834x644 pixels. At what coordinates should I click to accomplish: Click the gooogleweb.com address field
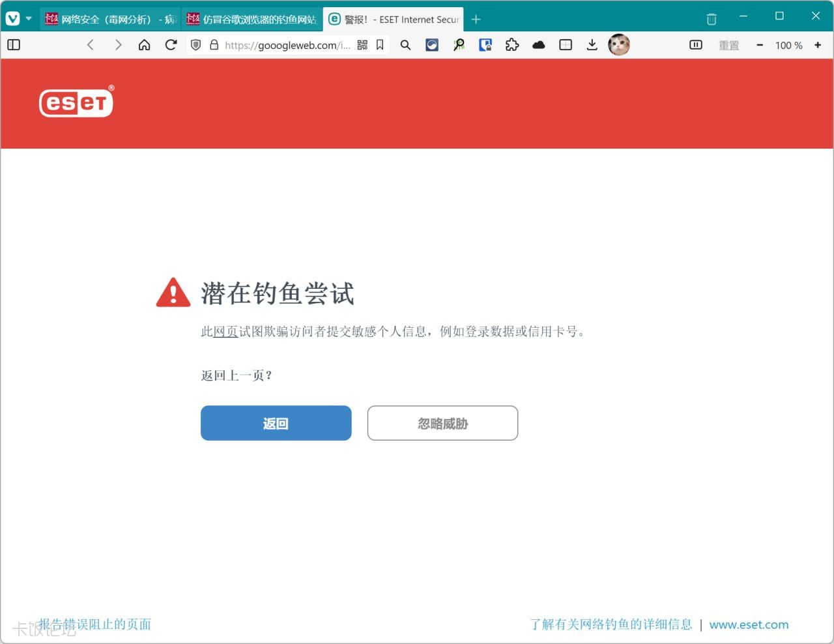(x=287, y=45)
